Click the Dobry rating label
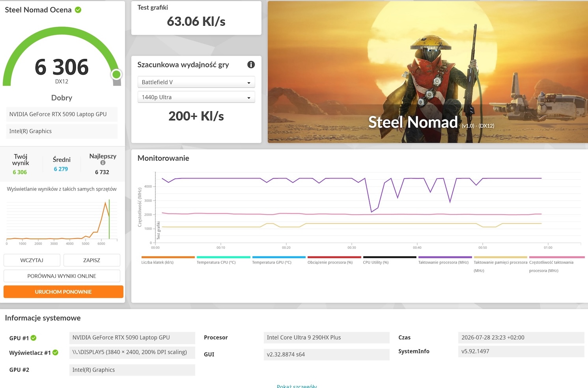588x388 pixels. click(x=62, y=98)
